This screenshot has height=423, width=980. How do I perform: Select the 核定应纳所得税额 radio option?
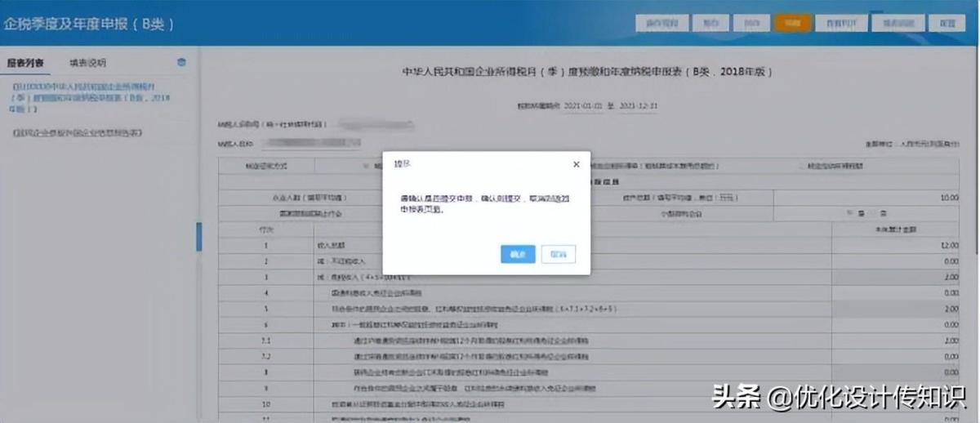pos(801,166)
